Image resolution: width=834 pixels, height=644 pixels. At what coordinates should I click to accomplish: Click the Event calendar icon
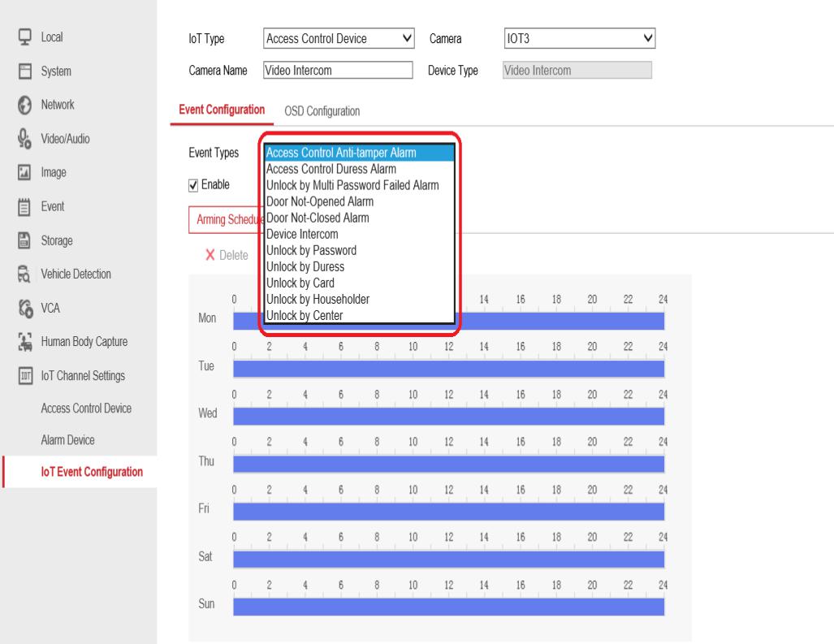(24, 206)
